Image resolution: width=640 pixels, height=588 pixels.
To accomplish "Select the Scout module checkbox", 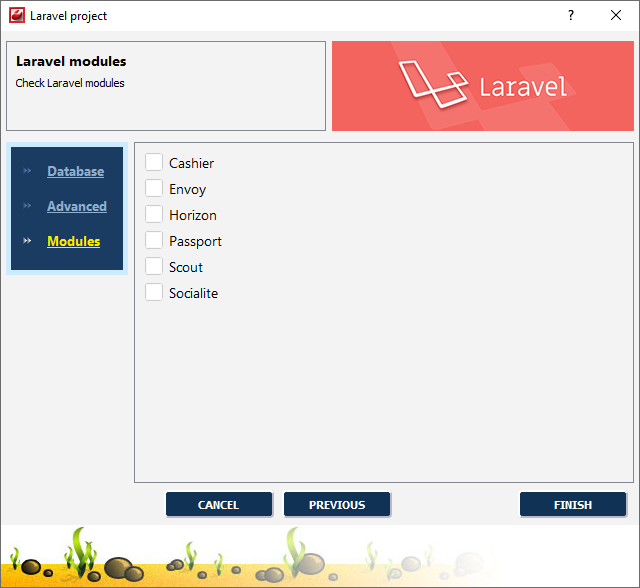I will [154, 266].
